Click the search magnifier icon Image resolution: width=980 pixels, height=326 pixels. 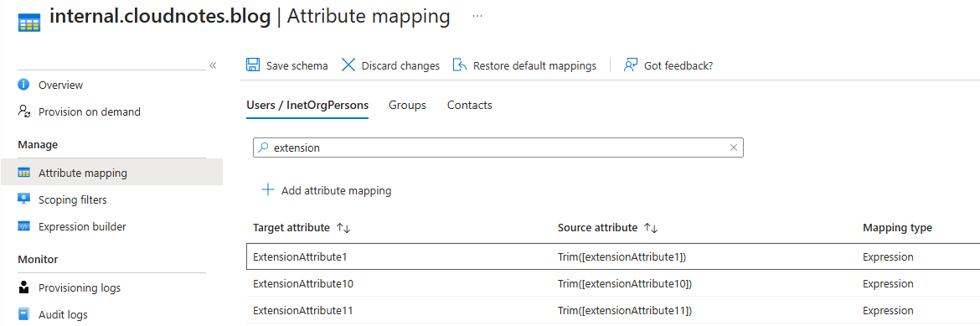click(264, 147)
